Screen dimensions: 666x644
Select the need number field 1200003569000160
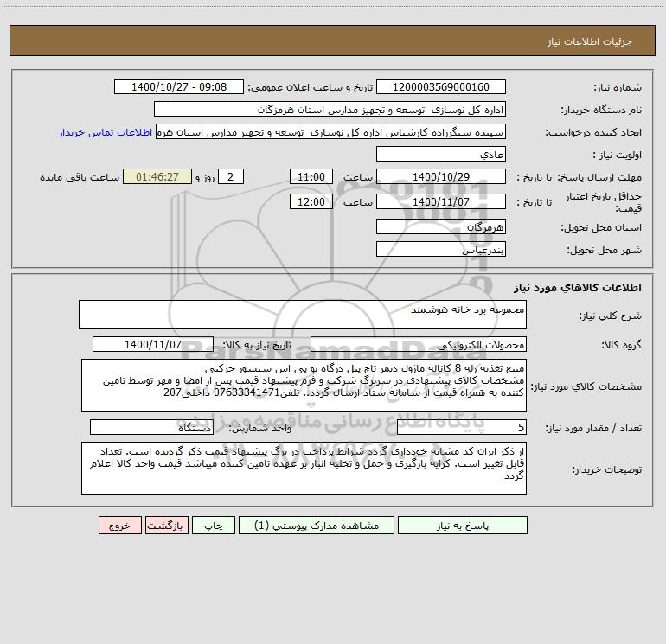point(441,87)
